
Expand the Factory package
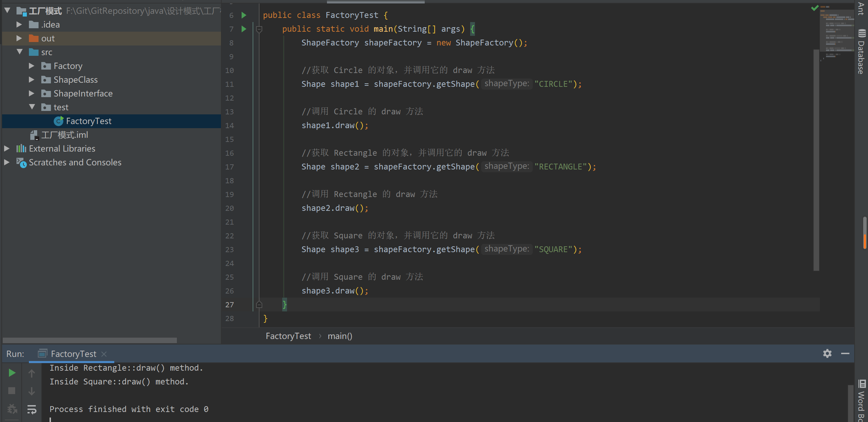[x=32, y=66]
